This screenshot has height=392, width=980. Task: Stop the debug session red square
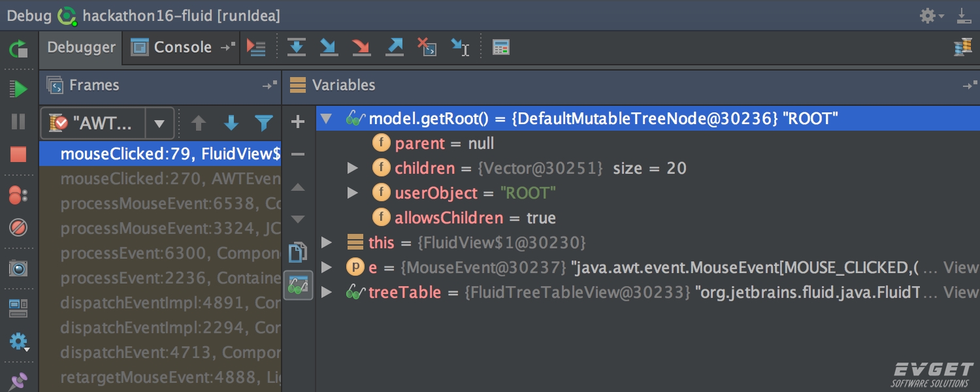click(18, 154)
